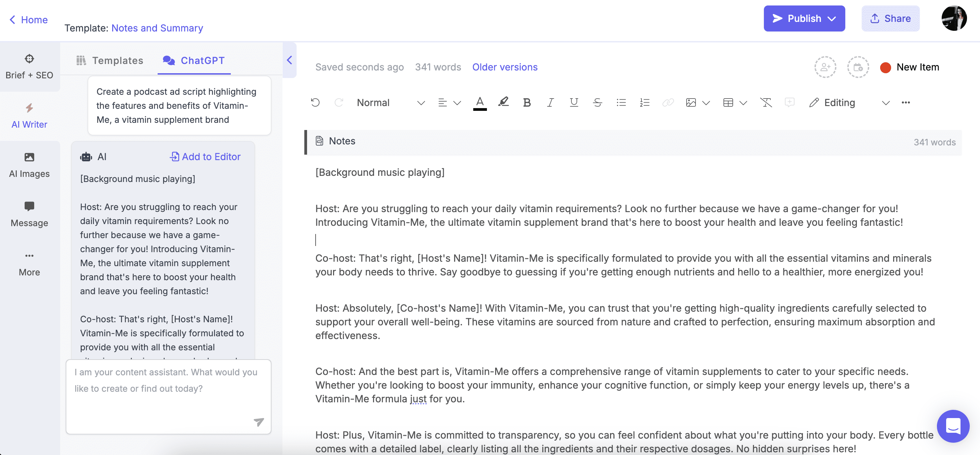This screenshot has height=455, width=980.
Task: Click the redo arrow in toolbar
Action: 339,102
